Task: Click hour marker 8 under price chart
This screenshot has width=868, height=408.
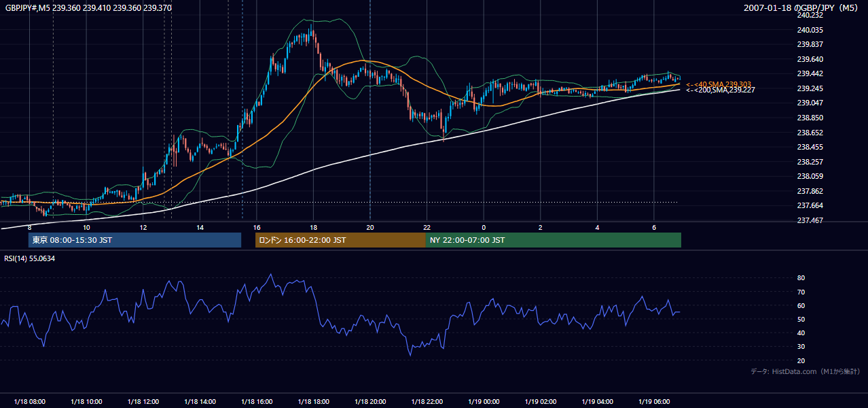Action: point(29,227)
